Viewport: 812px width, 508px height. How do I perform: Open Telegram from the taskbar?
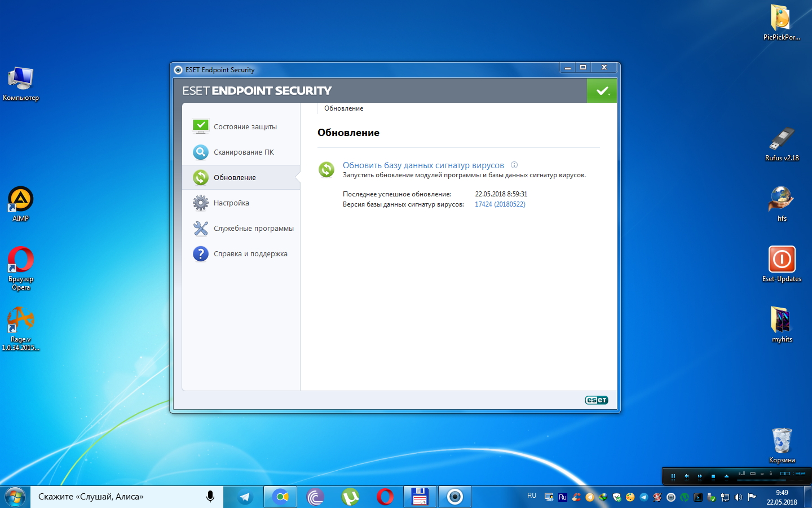245,497
